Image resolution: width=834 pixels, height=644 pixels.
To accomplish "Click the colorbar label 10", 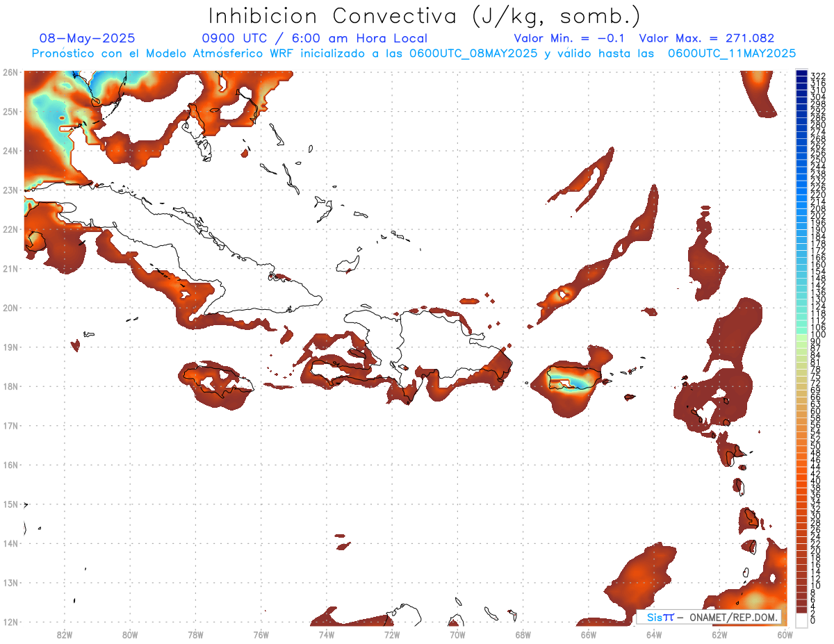I will coord(816,586).
